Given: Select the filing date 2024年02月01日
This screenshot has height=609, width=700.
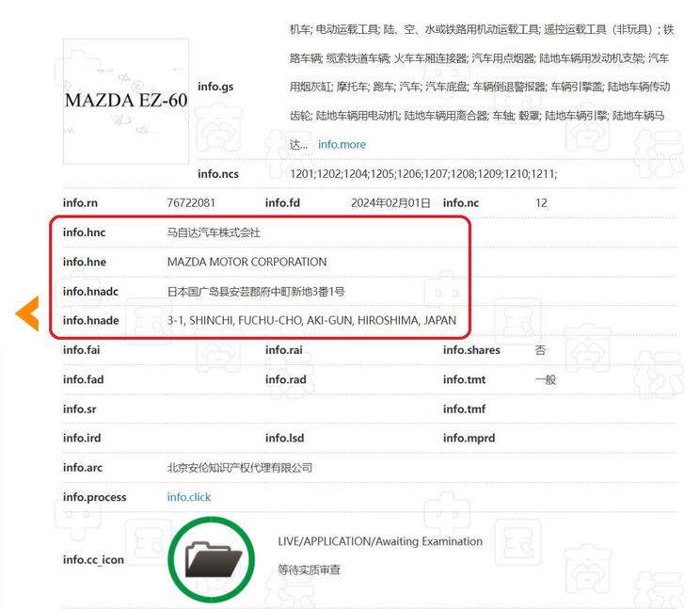Looking at the screenshot, I should [x=390, y=202].
